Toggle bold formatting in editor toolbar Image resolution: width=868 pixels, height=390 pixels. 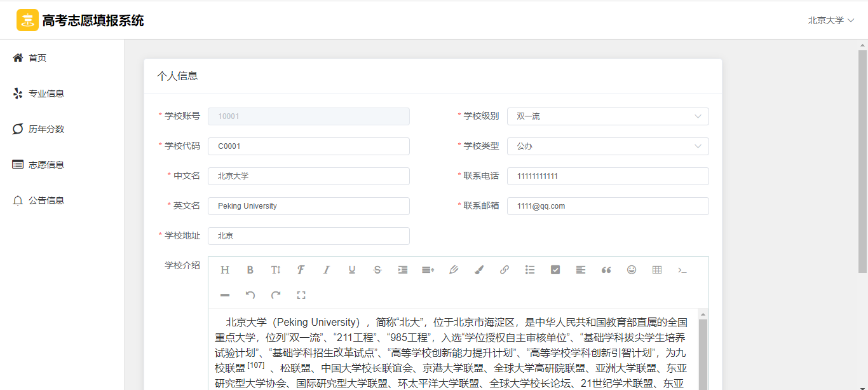[x=250, y=270]
